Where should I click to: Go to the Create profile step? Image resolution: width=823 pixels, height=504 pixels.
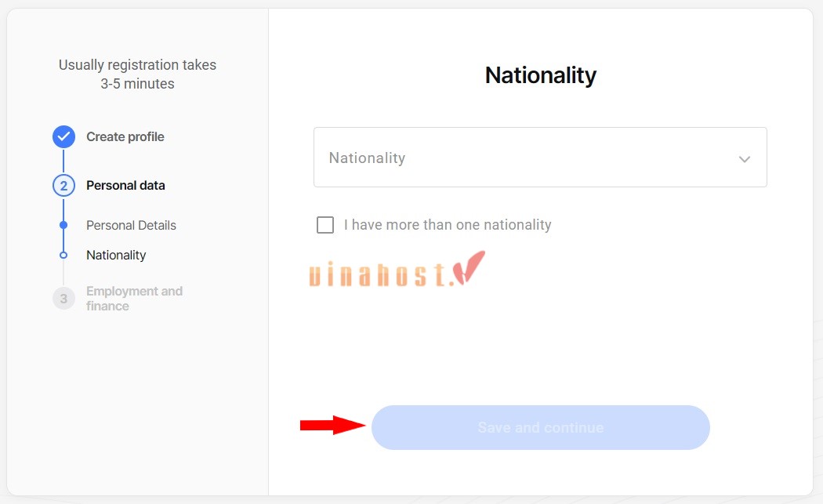(x=125, y=137)
